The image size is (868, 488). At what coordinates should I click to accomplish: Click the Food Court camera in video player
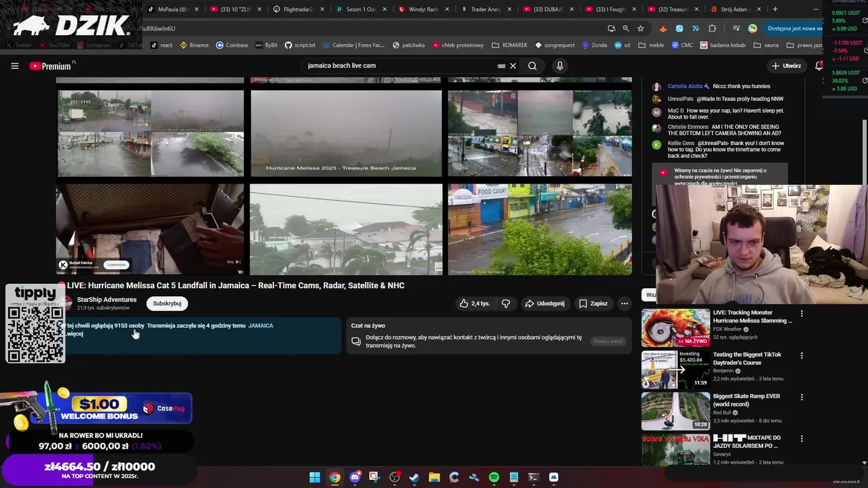point(540,229)
